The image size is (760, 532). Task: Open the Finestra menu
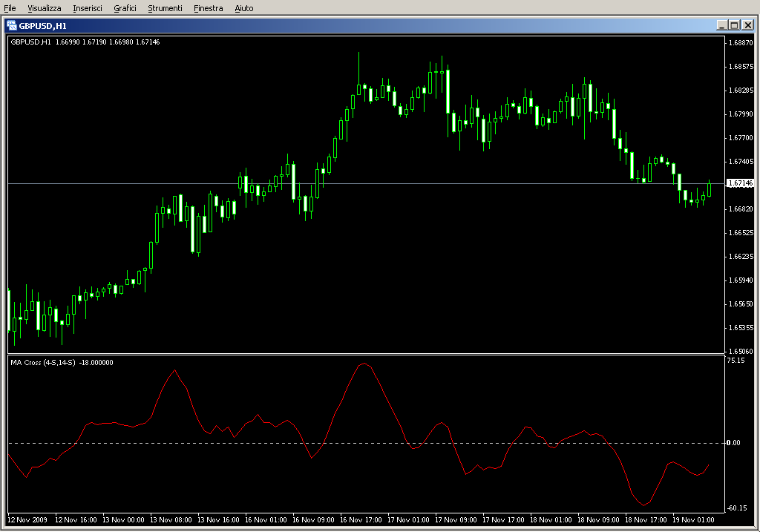pos(209,8)
